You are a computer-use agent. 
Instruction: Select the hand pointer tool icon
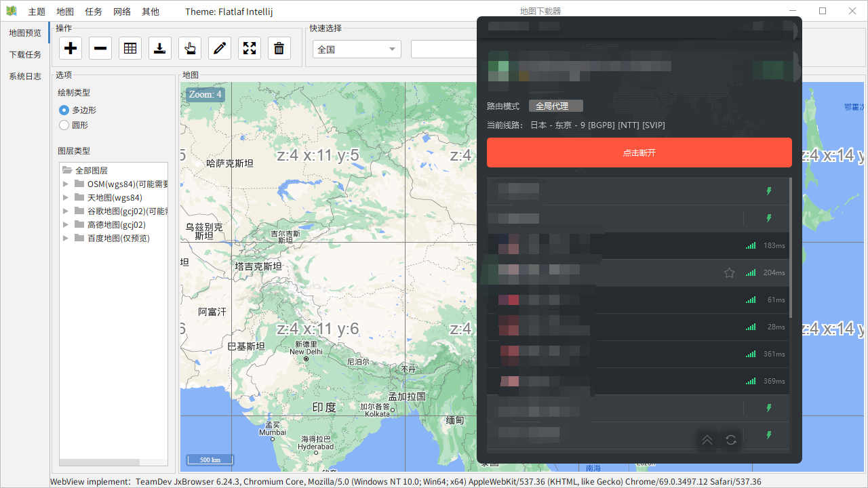click(190, 48)
